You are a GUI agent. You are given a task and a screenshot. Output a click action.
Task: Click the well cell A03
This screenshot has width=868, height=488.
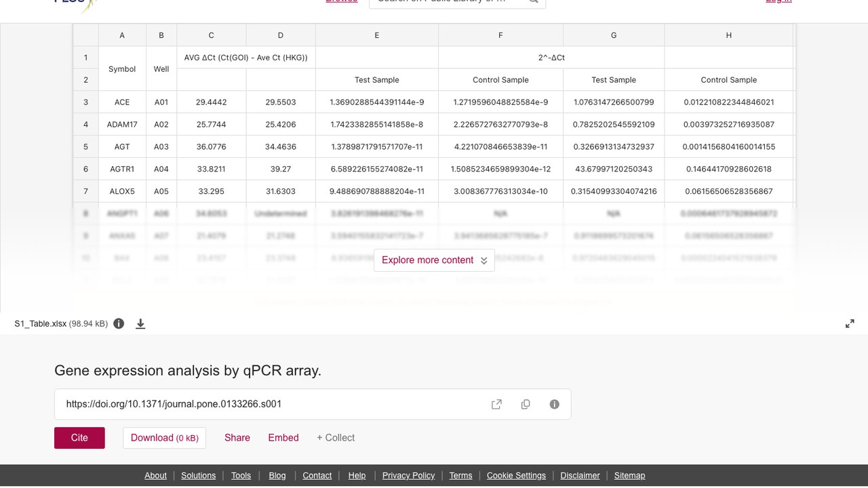coord(161,147)
